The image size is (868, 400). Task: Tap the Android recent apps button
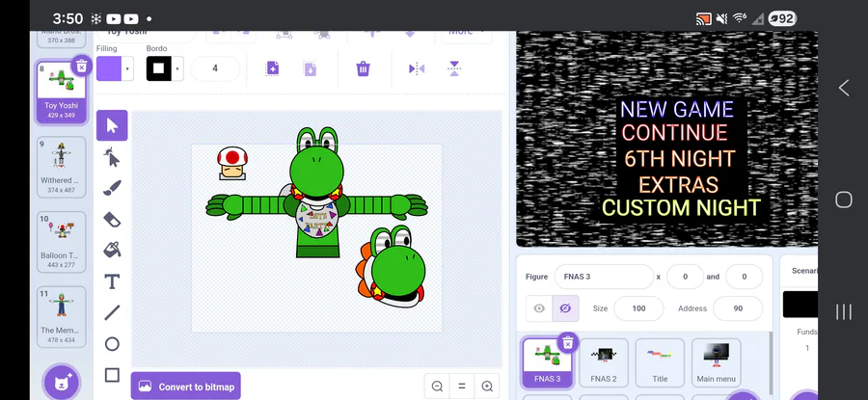[844, 312]
